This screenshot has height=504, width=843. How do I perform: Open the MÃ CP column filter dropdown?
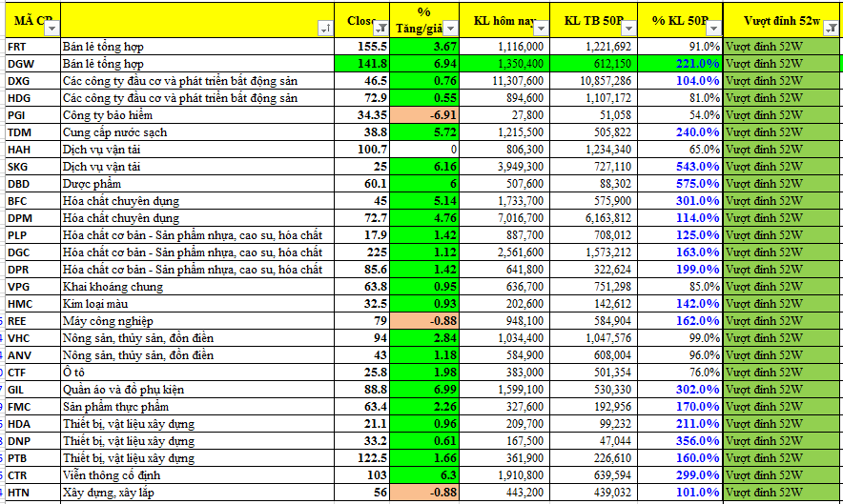click(51, 29)
